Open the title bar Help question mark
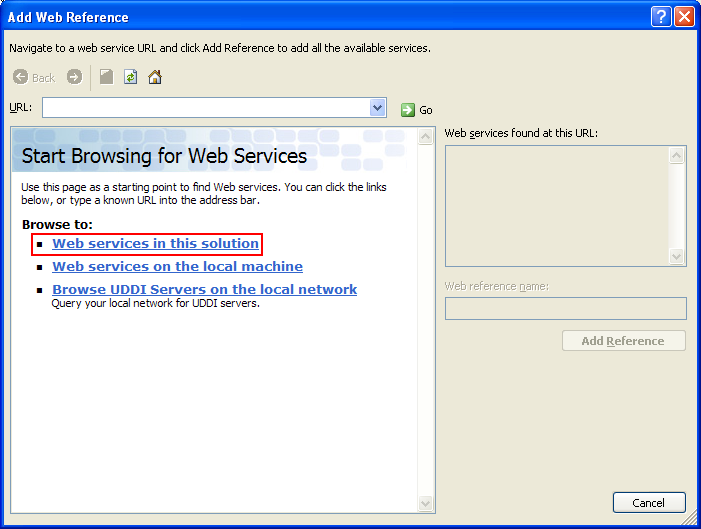The height and width of the screenshot is (529, 701). (660, 17)
